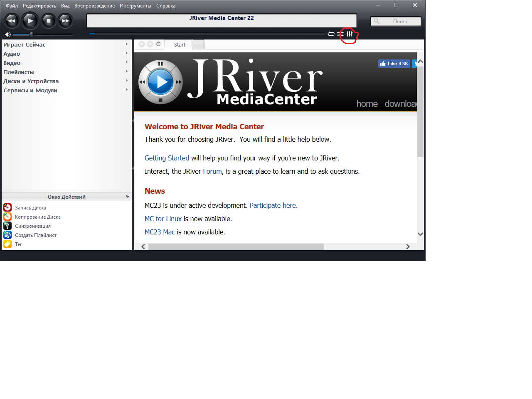Click the horizontal scroll-left arrow
532x399 pixels.
(143, 246)
